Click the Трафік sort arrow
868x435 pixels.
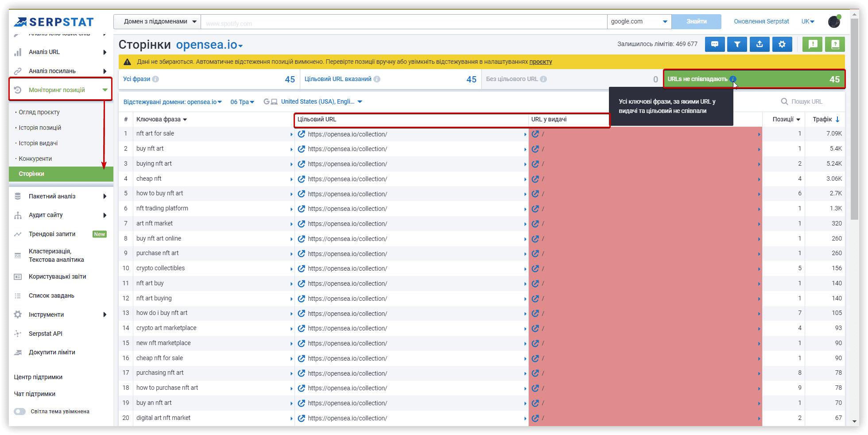coord(837,119)
